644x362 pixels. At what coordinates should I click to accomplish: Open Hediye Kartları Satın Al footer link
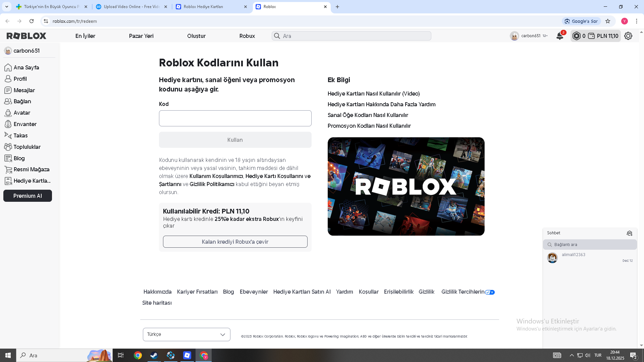302,292
